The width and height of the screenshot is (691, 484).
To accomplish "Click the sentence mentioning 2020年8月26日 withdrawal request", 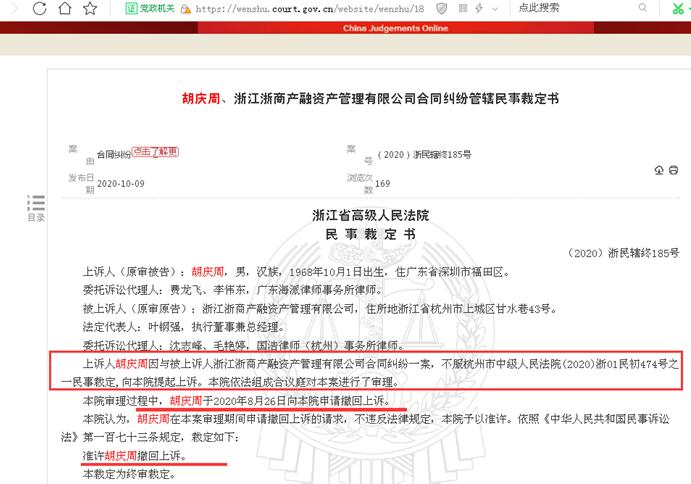I will [237, 401].
